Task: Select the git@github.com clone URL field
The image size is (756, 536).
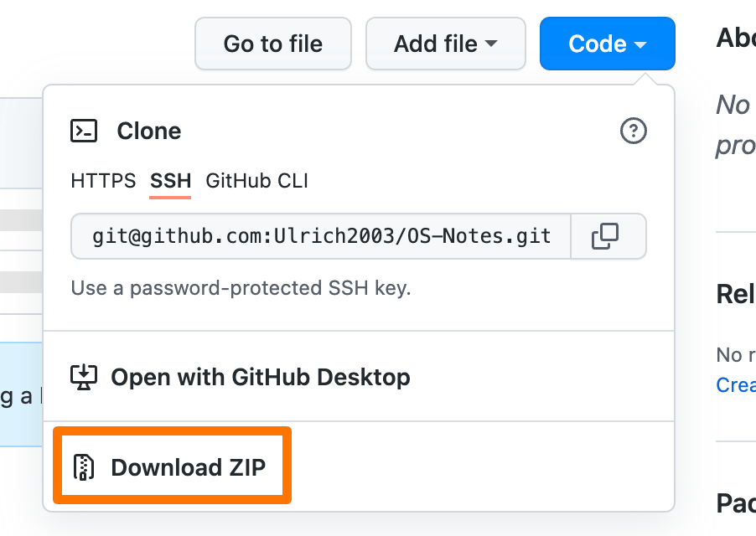Action: point(321,236)
